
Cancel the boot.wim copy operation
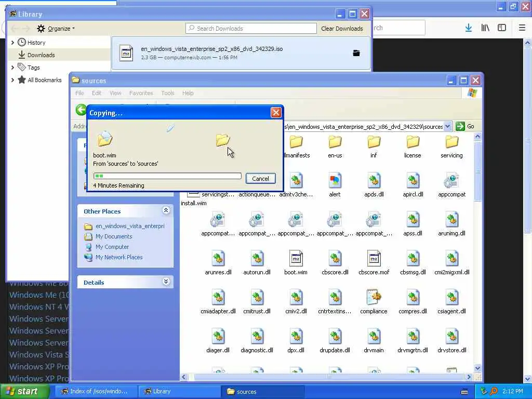261,179
